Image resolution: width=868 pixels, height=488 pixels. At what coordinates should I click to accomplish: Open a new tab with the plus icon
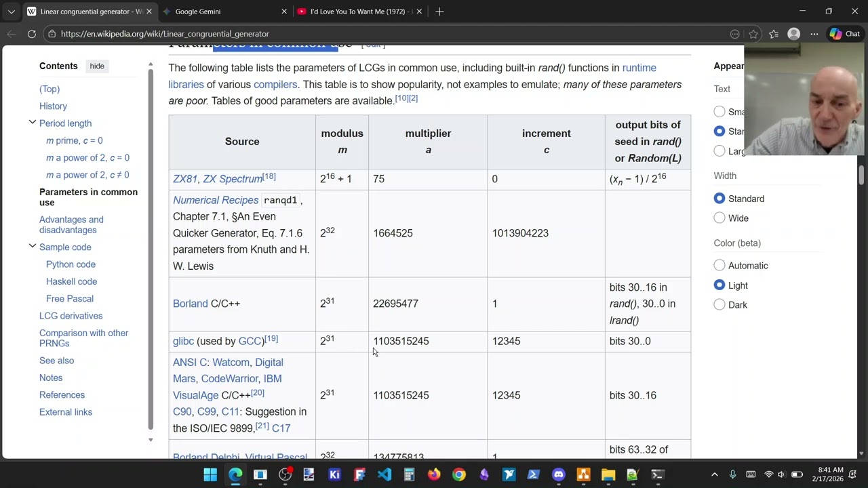439,12
